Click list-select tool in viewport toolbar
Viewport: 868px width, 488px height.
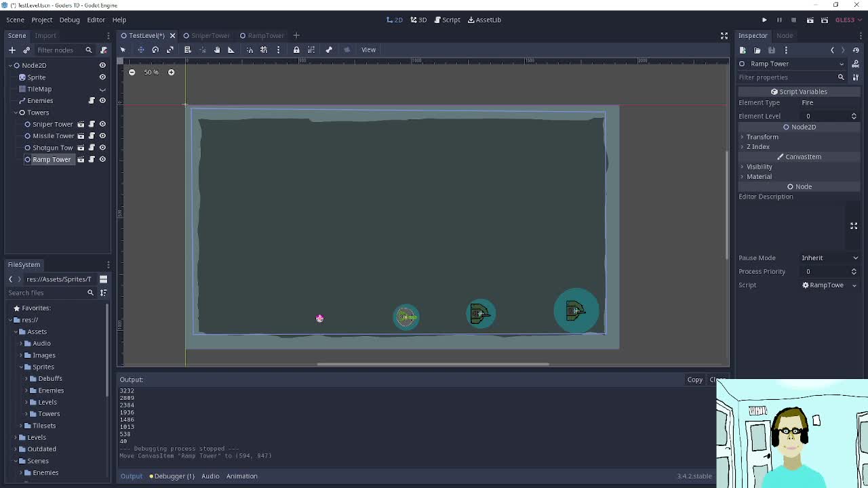[x=188, y=49]
